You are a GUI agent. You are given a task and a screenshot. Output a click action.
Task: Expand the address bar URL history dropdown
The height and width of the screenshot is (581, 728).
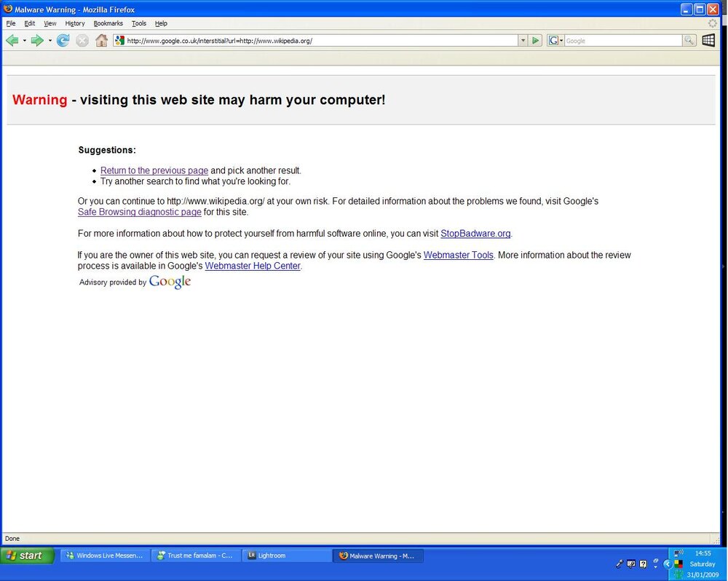tap(523, 41)
